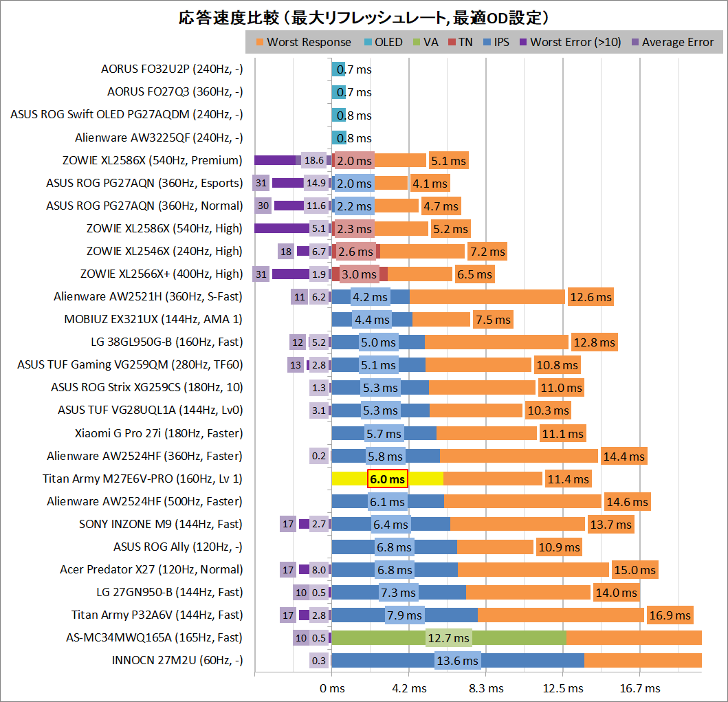Select ASUS ROG Strix XG259CS label

pyautogui.click(x=146, y=388)
